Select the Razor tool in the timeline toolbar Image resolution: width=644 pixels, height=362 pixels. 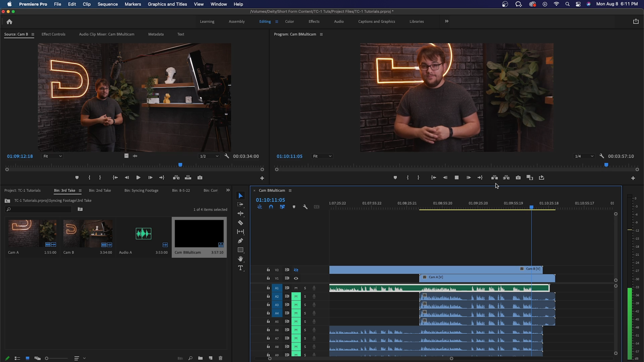pos(241,222)
